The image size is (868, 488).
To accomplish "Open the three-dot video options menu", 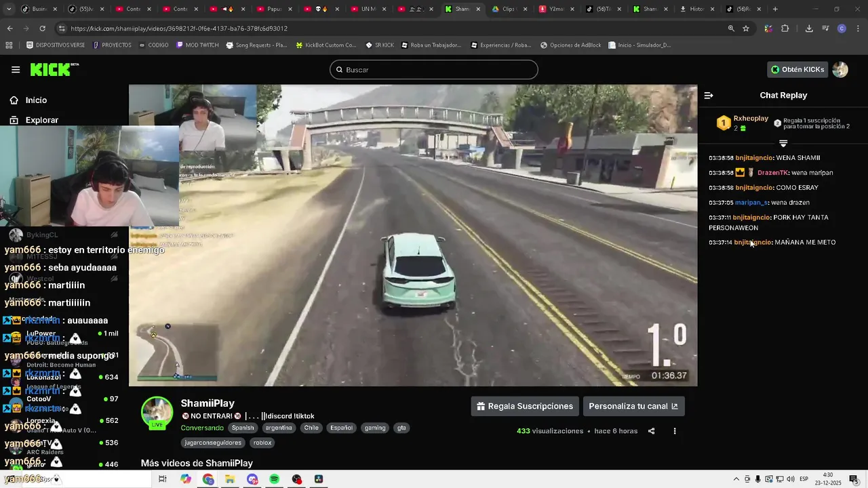I will tap(674, 431).
